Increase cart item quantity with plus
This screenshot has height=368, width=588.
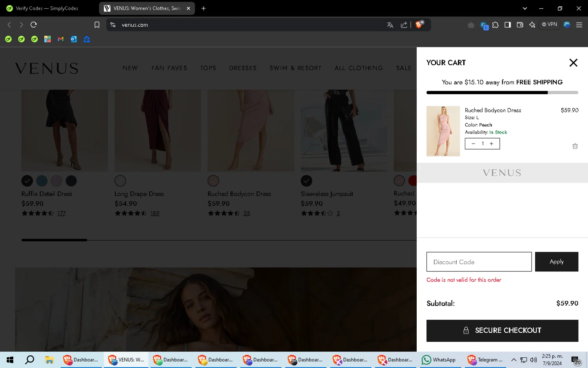(492, 144)
